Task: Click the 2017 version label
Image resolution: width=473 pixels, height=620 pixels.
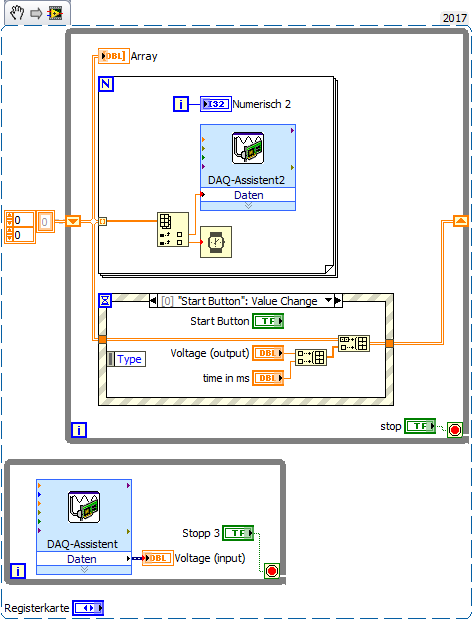Action: tap(454, 18)
